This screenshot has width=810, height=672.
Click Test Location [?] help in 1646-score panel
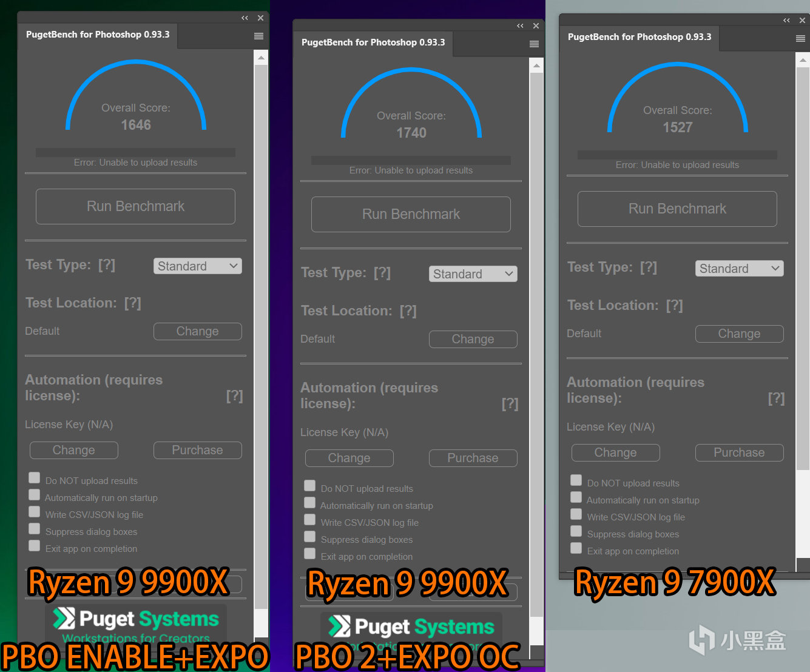[133, 303]
